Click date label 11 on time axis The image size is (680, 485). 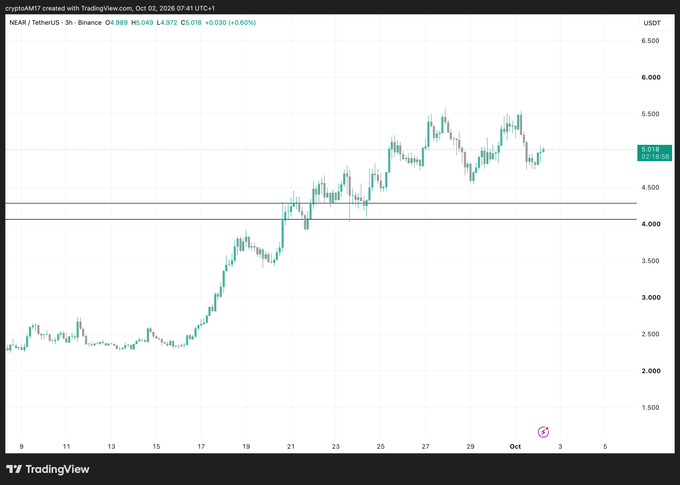click(x=66, y=446)
